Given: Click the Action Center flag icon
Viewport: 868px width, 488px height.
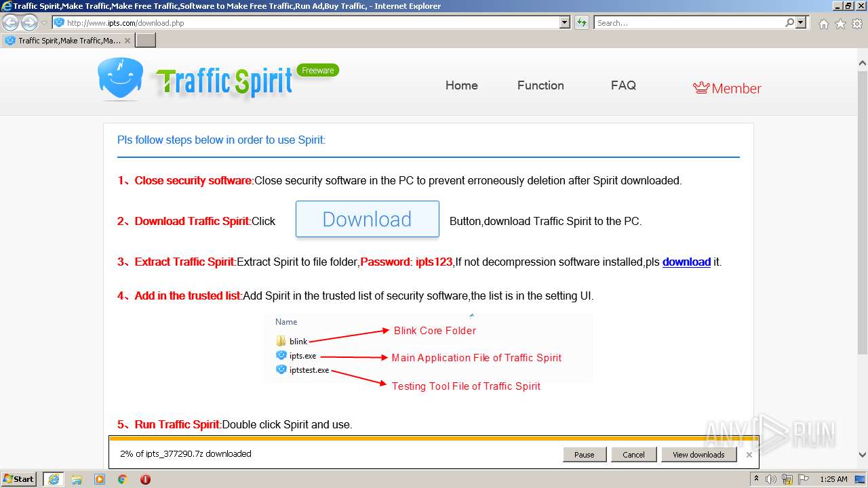Looking at the screenshot, I should pyautogui.click(x=804, y=479).
